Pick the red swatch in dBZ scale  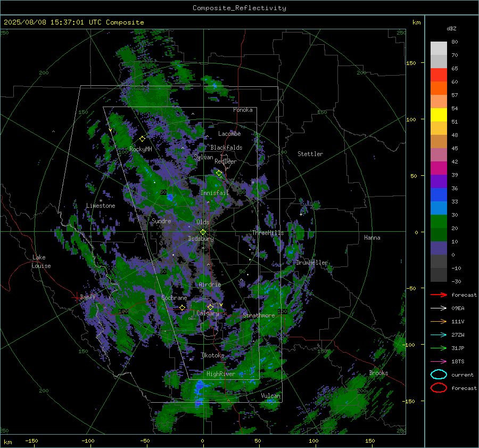tap(439, 75)
